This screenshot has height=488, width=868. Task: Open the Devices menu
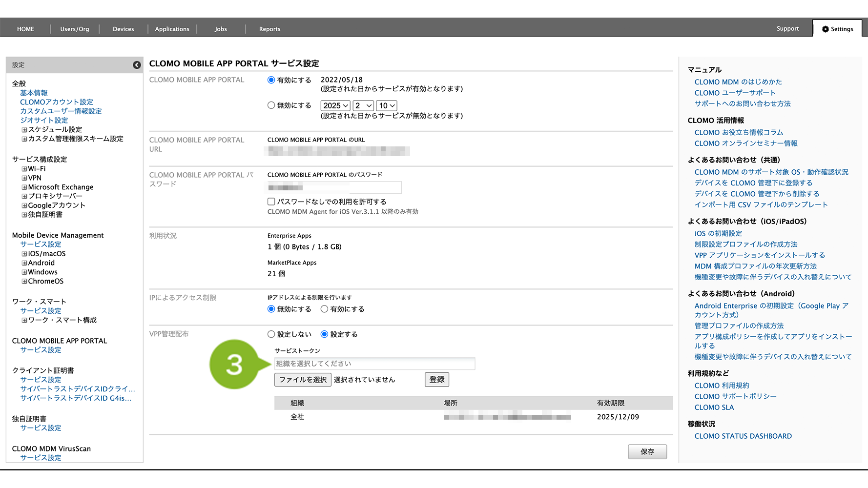123,29
